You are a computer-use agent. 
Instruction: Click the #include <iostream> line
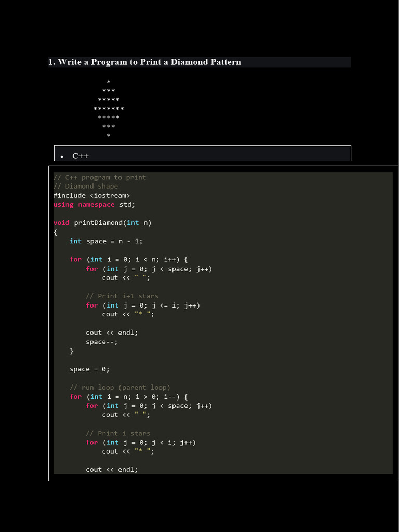pyautogui.click(x=91, y=195)
